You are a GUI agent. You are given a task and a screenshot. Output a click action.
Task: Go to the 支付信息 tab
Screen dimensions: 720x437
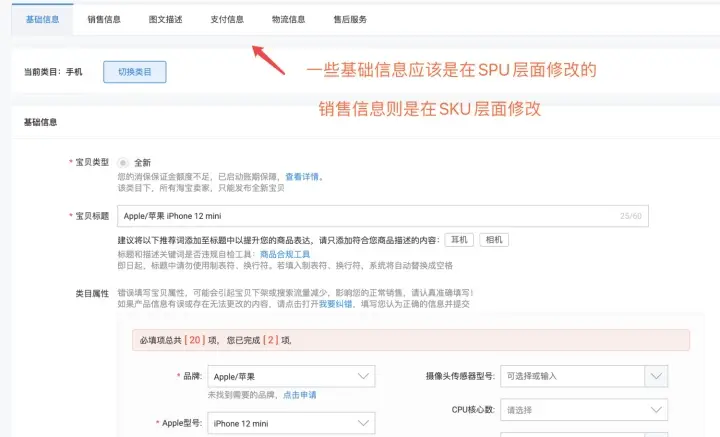pyautogui.click(x=227, y=19)
